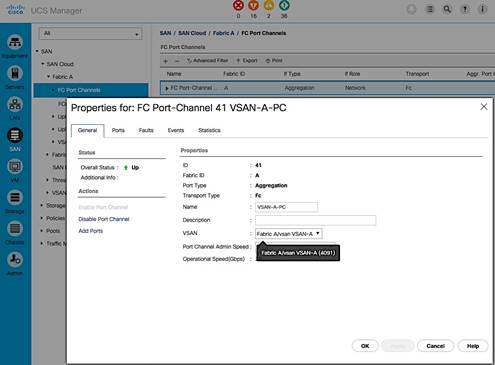The image size is (495, 365).
Task: Switch to the Faults tab
Action: (146, 130)
